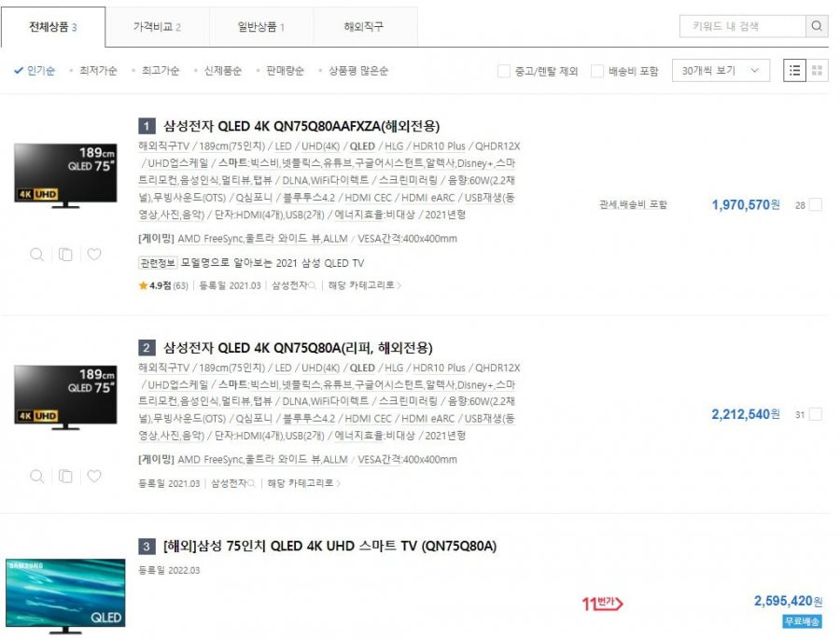Open [해외]삼성 75인치 QLED 4K UHD title
Screen dimensions: 840x639
(x=329, y=547)
